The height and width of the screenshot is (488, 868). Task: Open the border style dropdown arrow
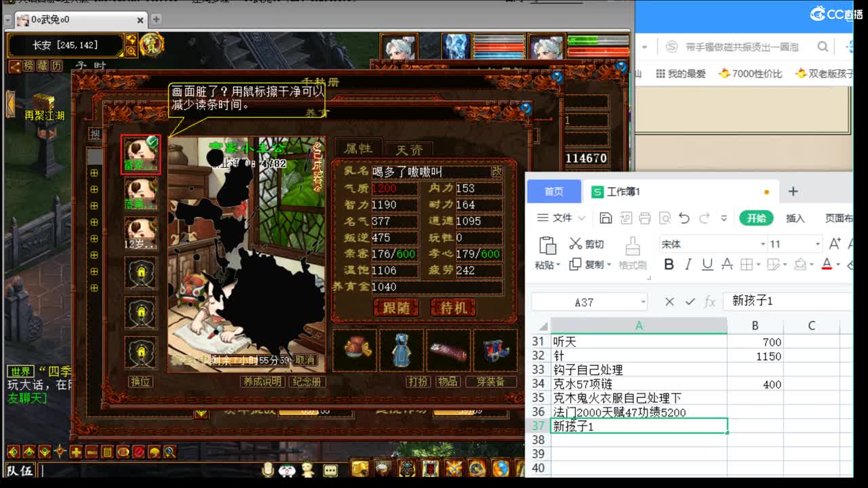coord(758,265)
